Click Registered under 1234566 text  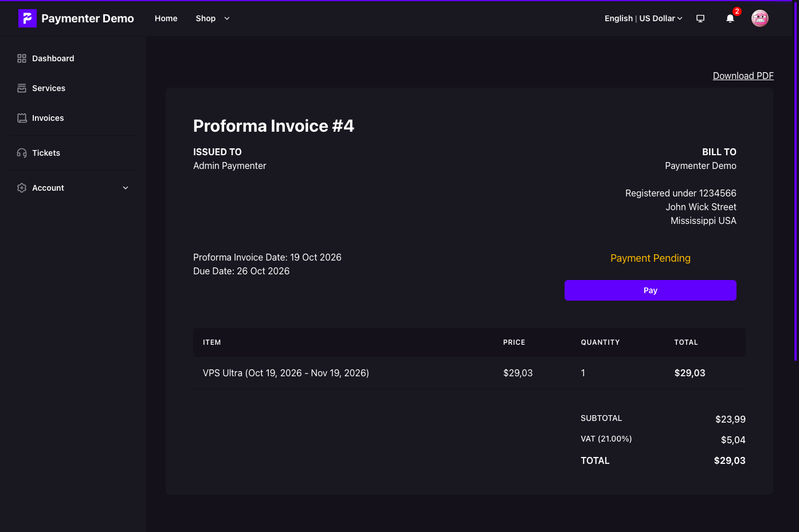[681, 193]
